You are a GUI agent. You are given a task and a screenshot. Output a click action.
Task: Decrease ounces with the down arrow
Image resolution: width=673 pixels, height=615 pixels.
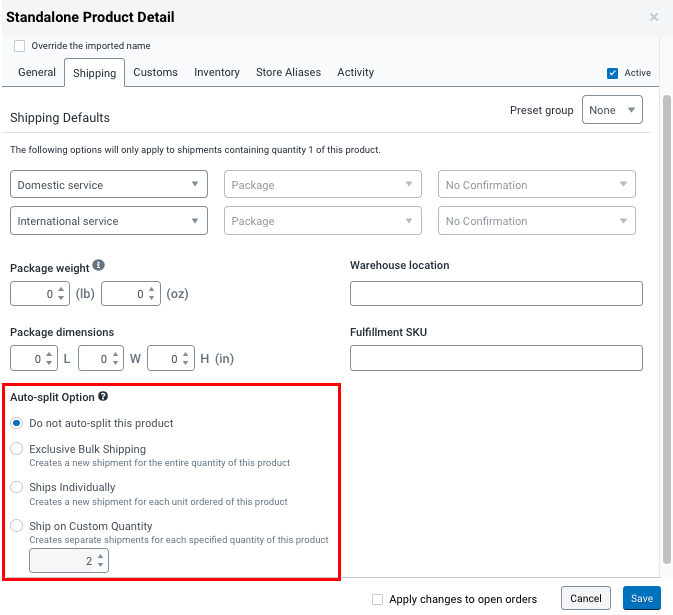(x=152, y=298)
